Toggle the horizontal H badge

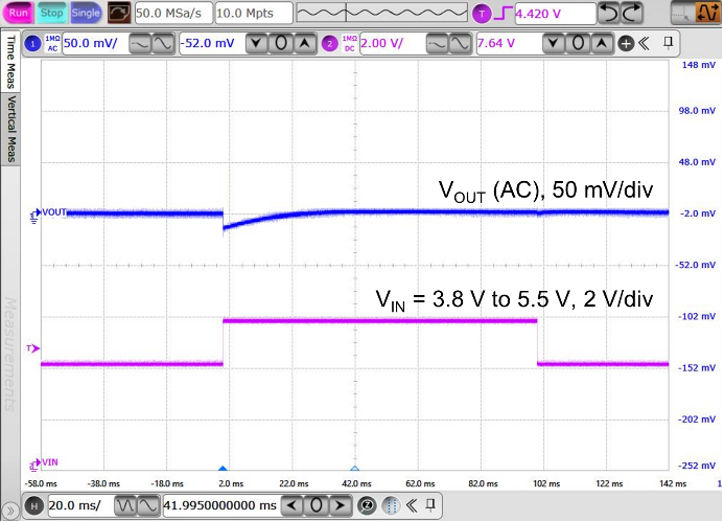point(34,505)
